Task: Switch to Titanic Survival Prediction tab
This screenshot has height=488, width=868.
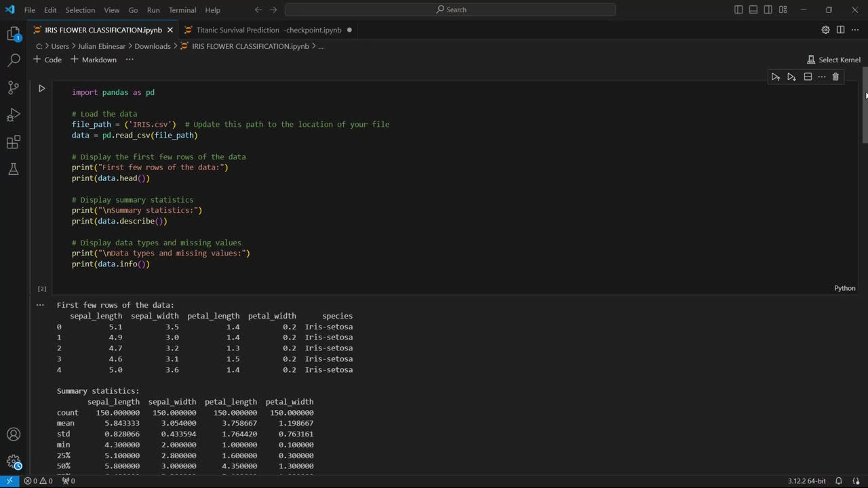Action: pos(268,30)
